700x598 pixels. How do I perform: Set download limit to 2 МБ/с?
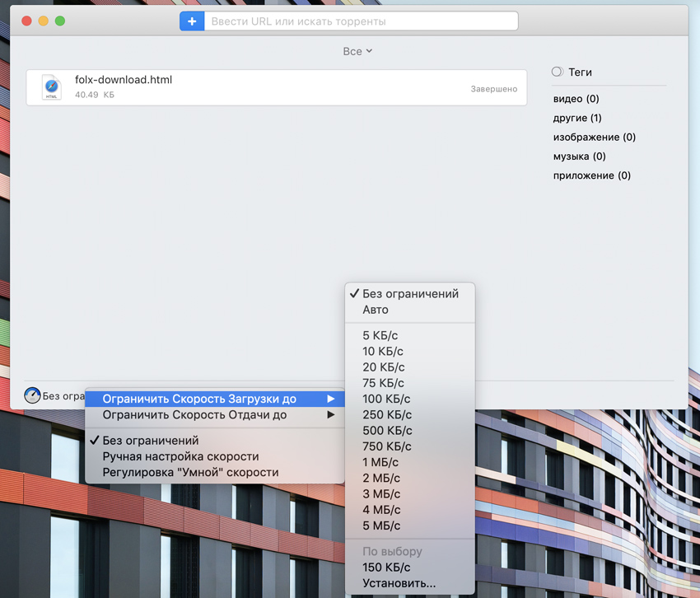pyautogui.click(x=410, y=479)
